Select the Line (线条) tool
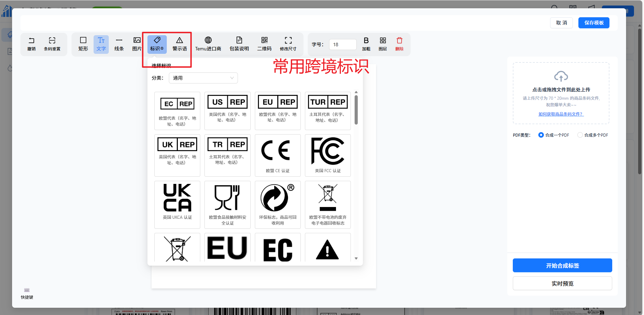 (119, 44)
